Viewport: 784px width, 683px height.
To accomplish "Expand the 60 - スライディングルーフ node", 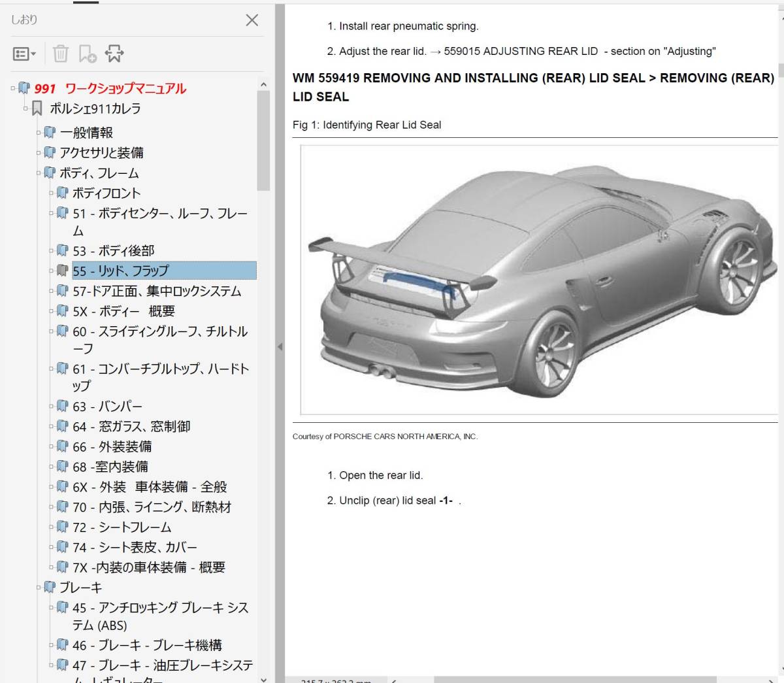I will [x=52, y=331].
